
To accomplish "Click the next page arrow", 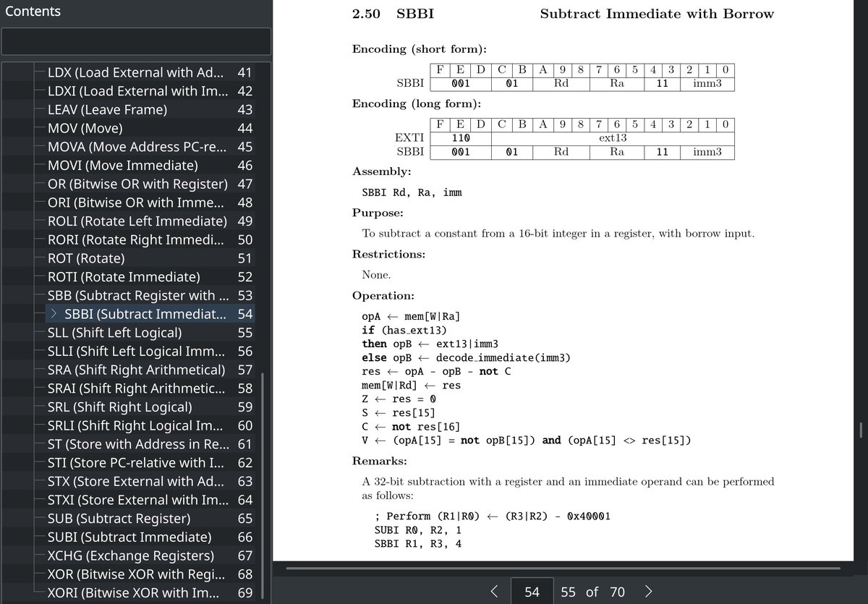I will click(648, 592).
